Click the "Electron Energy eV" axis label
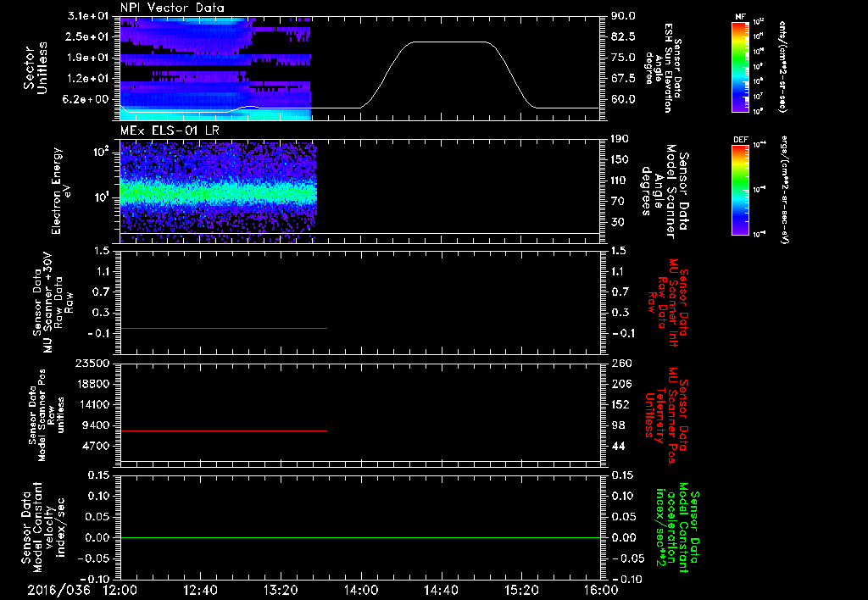 click(x=61, y=191)
